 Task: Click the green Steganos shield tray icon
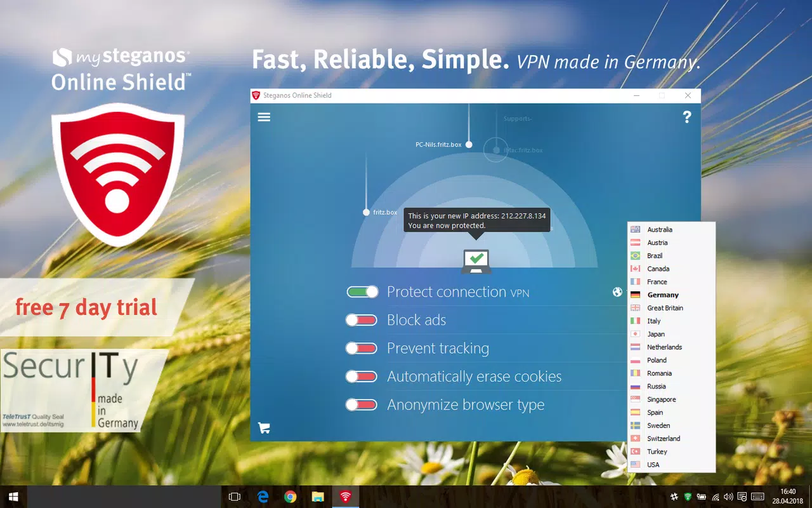click(688, 497)
